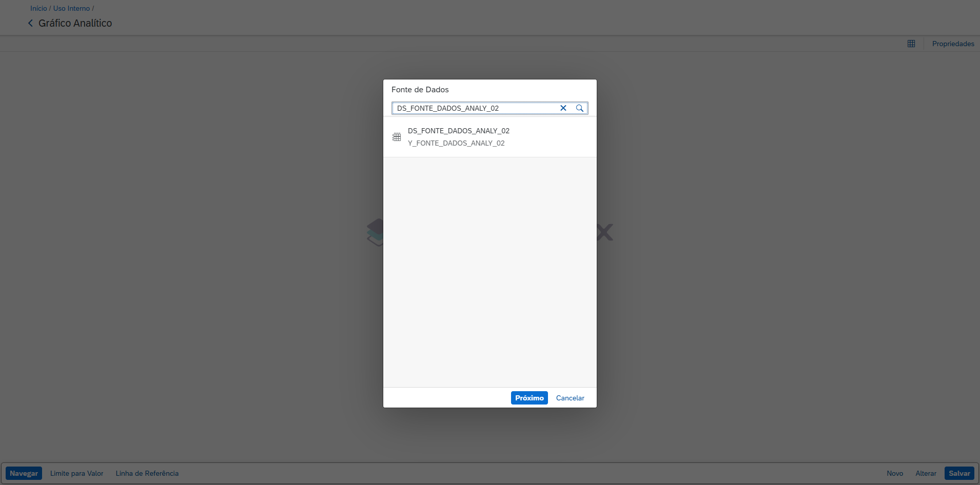Viewport: 980px width, 485px height.
Task: Choose Linha de Referência in the footer
Action: 147,473
